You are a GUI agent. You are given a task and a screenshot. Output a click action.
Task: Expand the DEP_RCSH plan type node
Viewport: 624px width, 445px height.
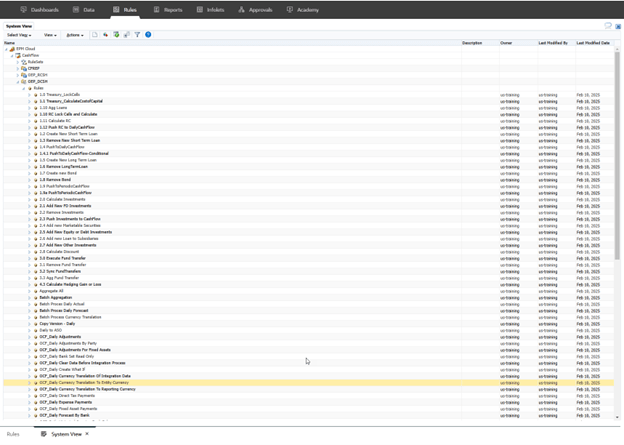point(17,75)
